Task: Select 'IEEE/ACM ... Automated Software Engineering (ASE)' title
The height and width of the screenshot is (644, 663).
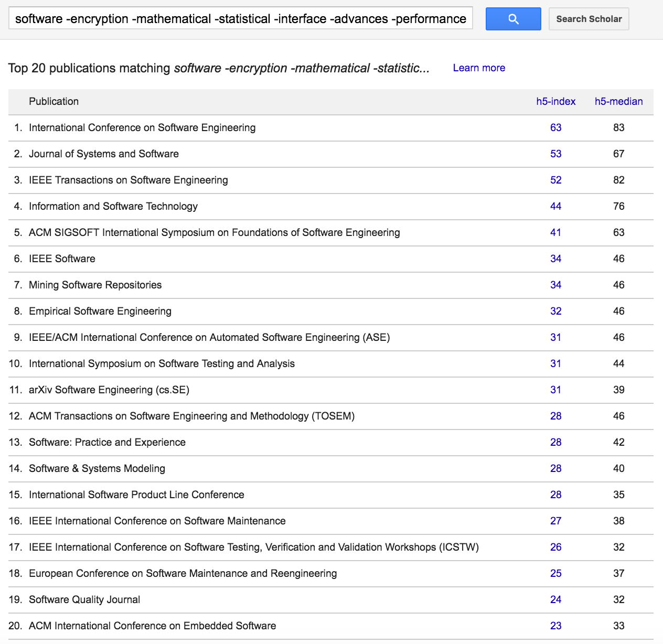Action: 209,337
